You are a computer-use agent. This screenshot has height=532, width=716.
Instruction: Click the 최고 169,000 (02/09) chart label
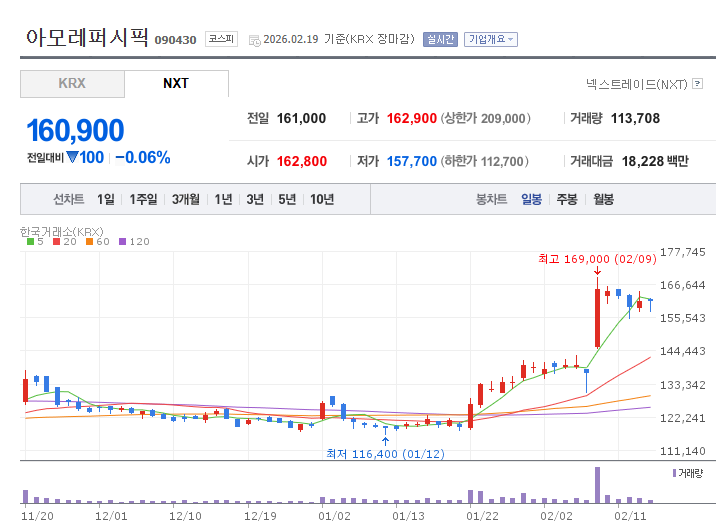[x=597, y=259]
